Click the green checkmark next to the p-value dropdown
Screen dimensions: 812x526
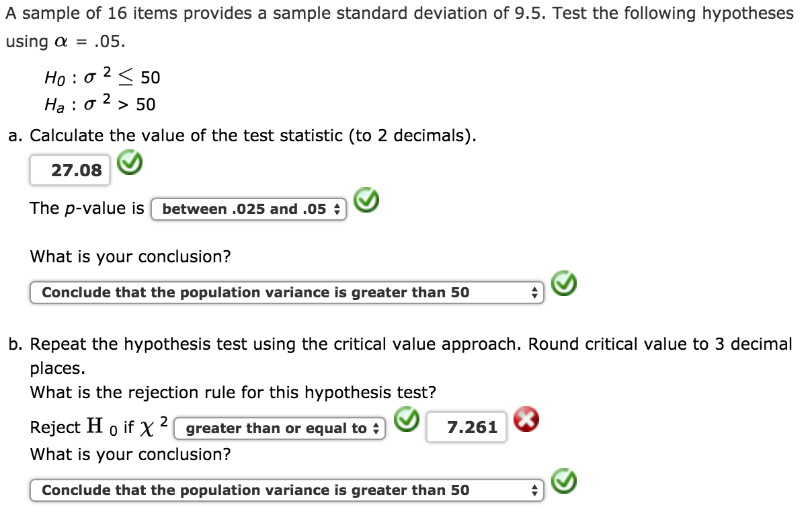click(x=366, y=200)
